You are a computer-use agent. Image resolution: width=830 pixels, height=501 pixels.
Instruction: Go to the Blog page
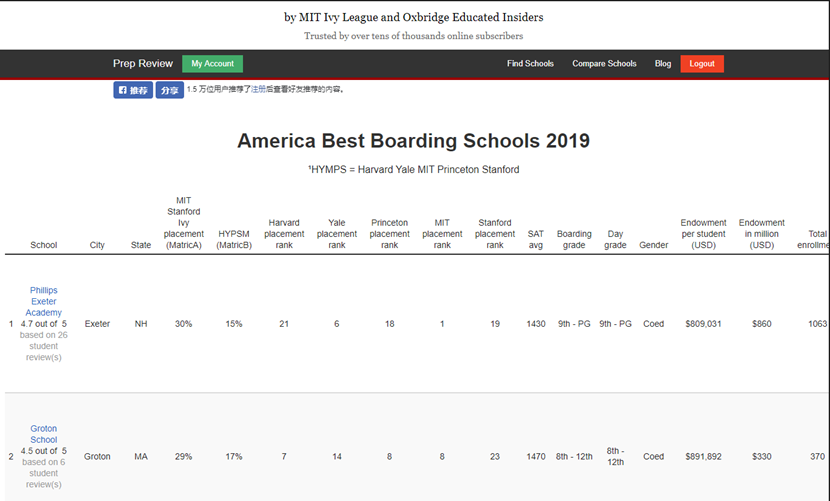(x=663, y=64)
